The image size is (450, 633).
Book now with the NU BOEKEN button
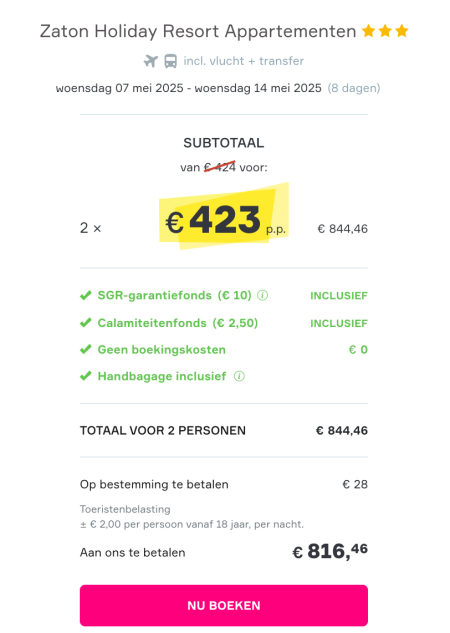coord(224,605)
